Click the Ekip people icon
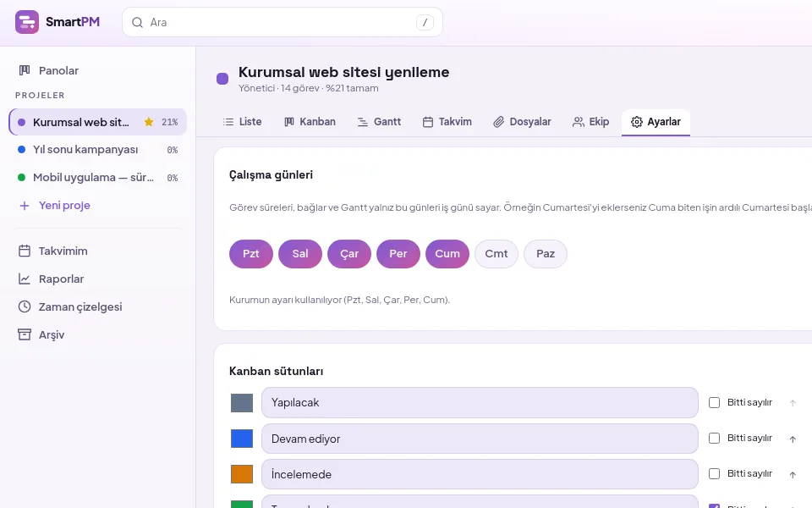The image size is (812, 508). (578, 122)
